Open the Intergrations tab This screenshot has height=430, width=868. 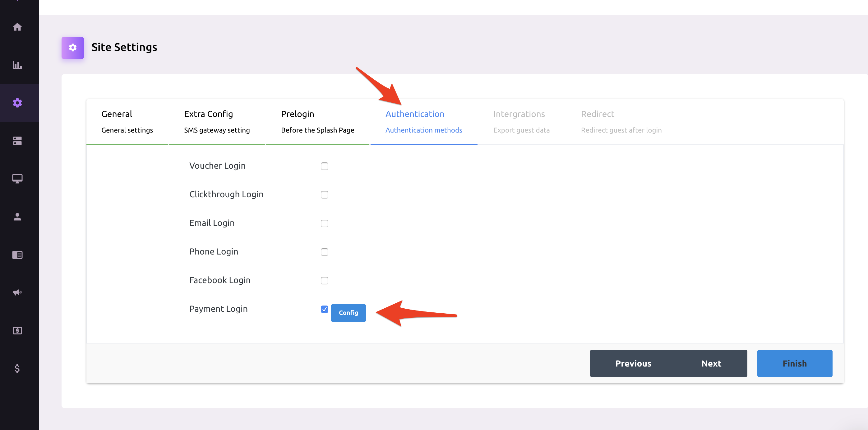tap(521, 122)
